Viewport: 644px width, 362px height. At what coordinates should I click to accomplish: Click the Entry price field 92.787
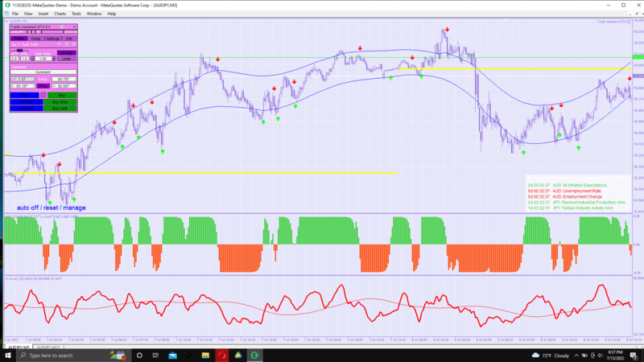tap(64, 79)
